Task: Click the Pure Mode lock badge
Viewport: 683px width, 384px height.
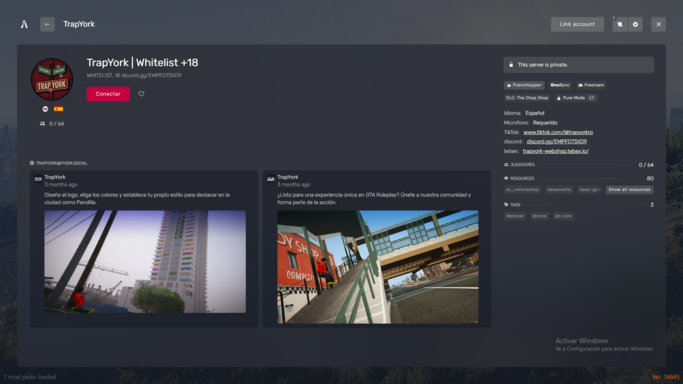Action: [x=575, y=98]
